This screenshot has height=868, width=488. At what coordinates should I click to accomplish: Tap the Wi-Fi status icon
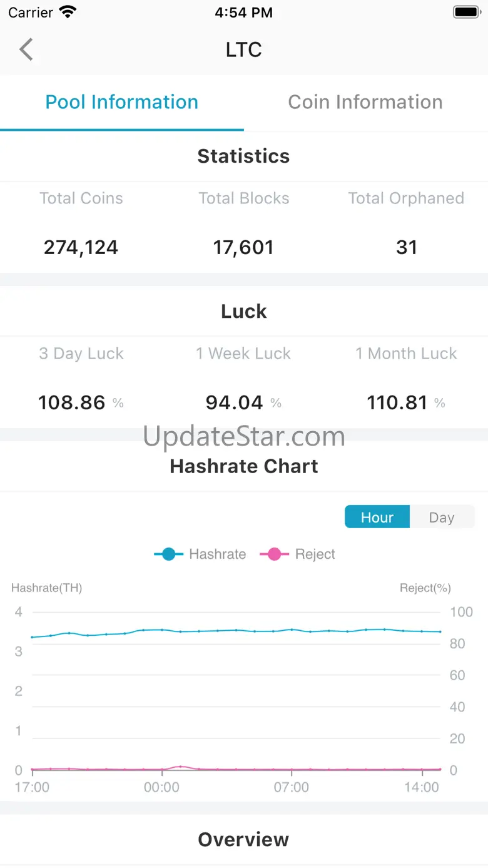[68, 12]
